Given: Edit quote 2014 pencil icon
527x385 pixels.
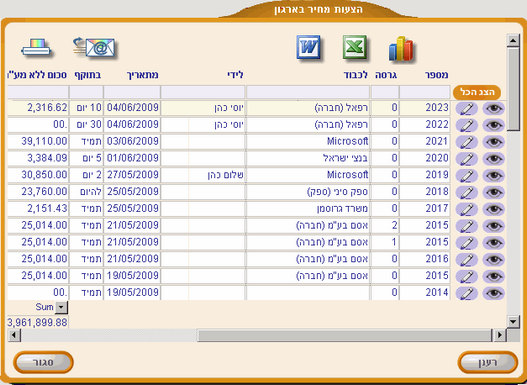Looking at the screenshot, I should click(467, 293).
